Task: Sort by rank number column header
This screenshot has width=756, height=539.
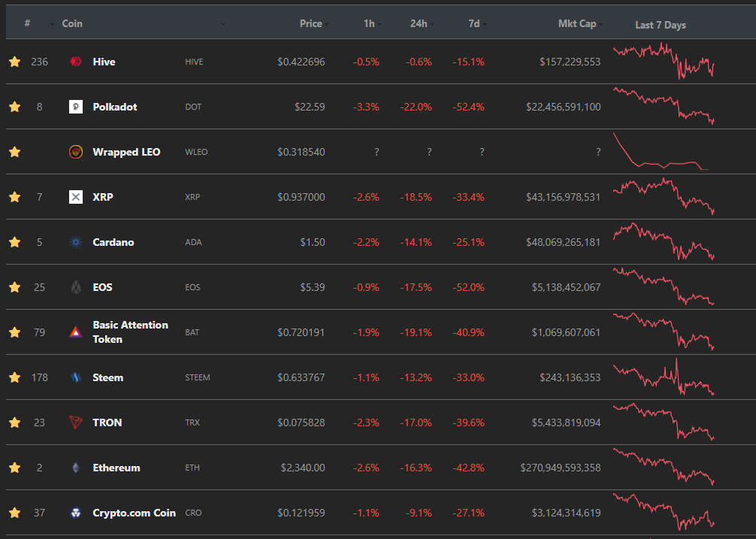Action: coord(28,23)
